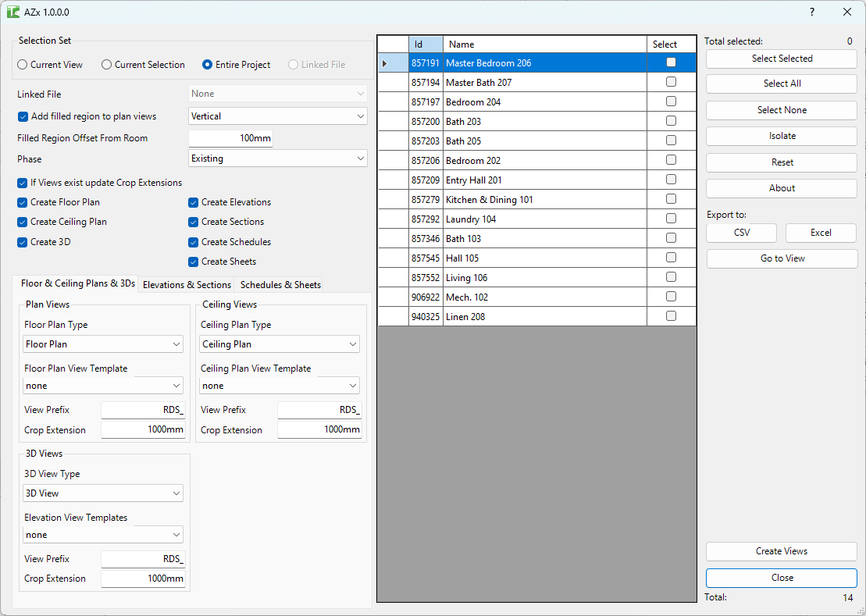866x616 pixels.
Task: Open the Floor Plan Type dropdown
Action: point(102,344)
